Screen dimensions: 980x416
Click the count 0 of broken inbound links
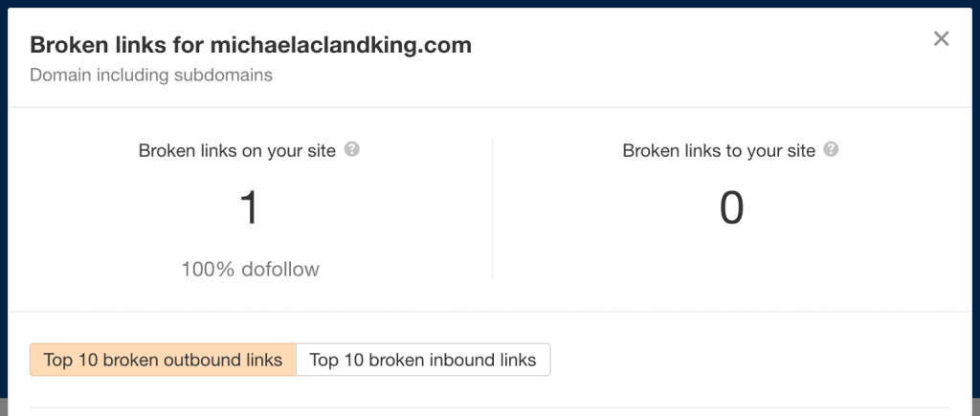click(x=731, y=208)
